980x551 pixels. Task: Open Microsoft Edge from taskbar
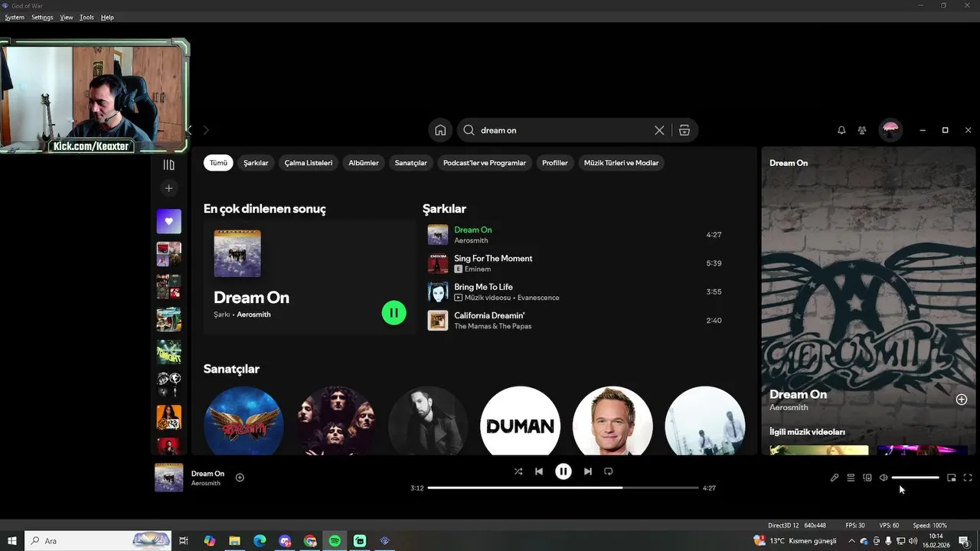[260, 541]
